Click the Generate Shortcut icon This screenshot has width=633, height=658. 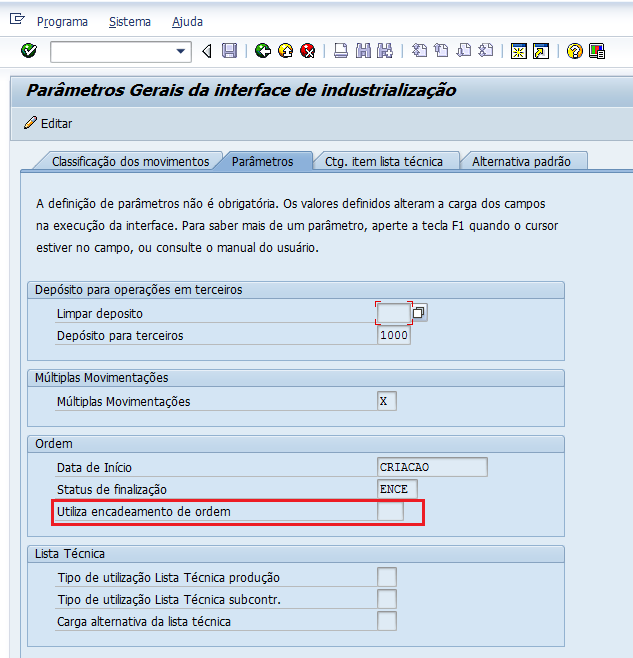[x=541, y=51]
